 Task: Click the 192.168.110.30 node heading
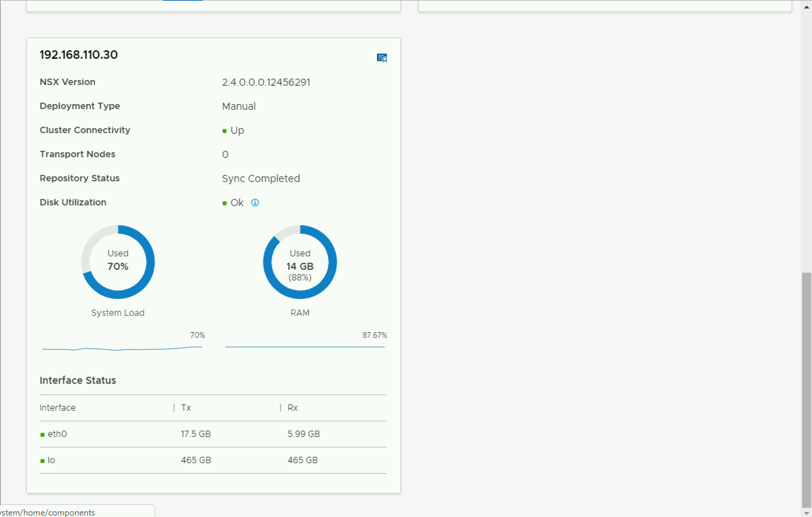[x=79, y=55]
